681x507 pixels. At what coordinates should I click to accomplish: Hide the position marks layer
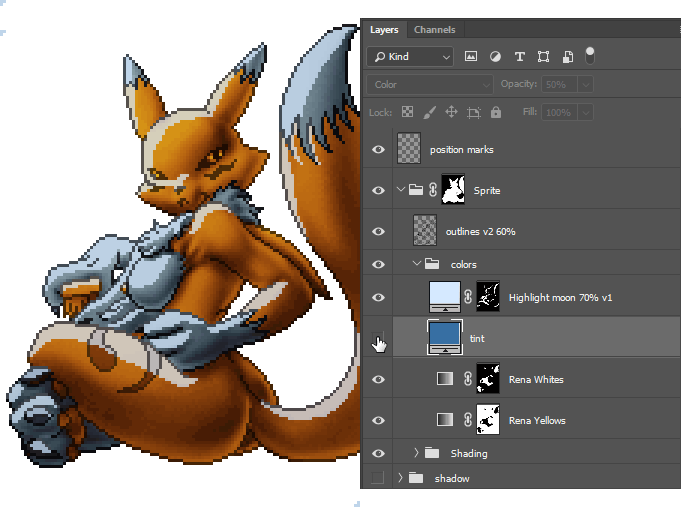pos(378,150)
